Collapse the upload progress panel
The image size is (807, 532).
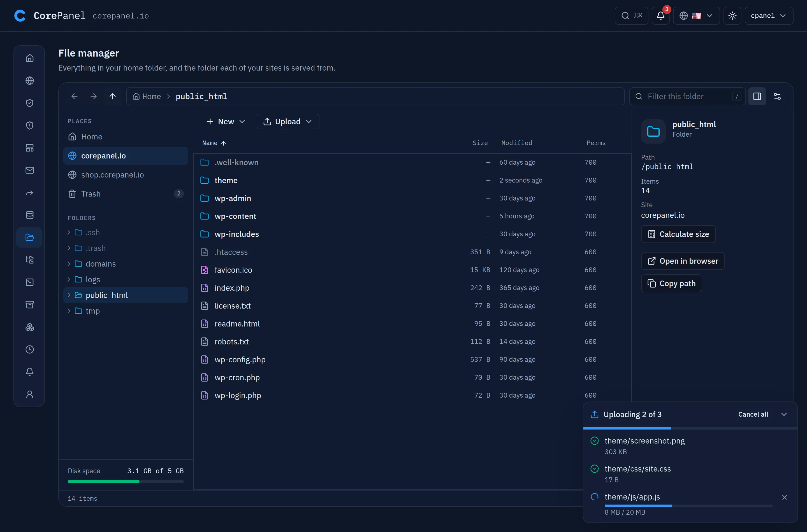784,414
